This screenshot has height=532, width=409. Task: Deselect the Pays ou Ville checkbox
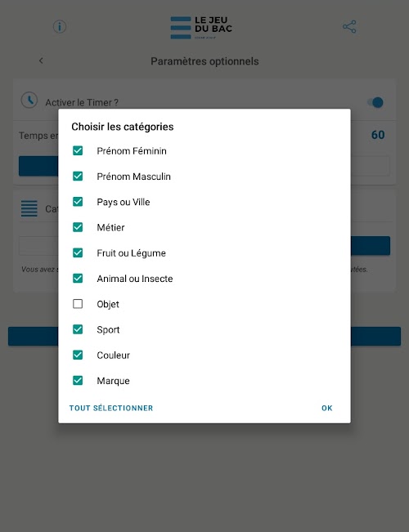pos(78,202)
